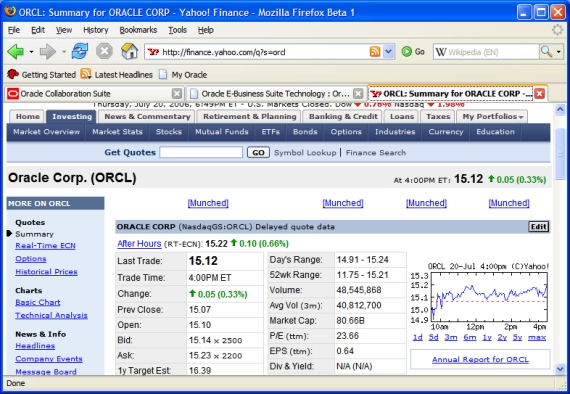Image resolution: width=570 pixels, height=394 pixels.
Task: Open the Tools menu
Action: click(x=177, y=30)
